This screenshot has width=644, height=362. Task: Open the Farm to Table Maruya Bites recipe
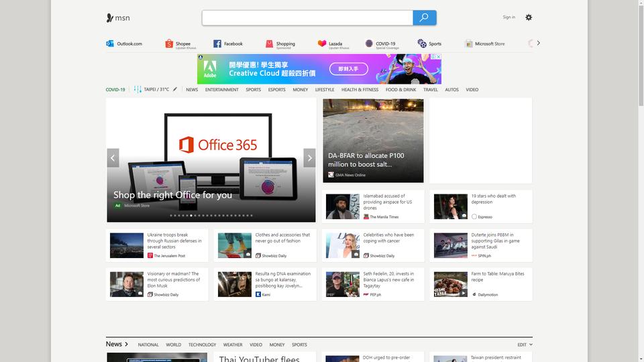pyautogui.click(x=481, y=284)
